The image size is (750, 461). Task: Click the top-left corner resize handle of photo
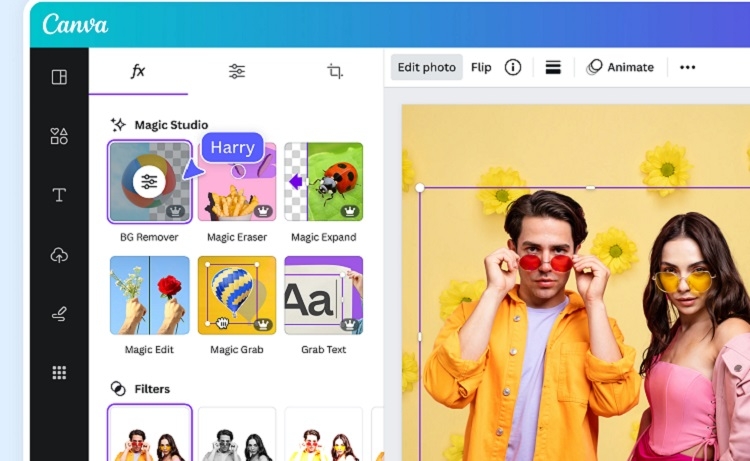click(419, 187)
